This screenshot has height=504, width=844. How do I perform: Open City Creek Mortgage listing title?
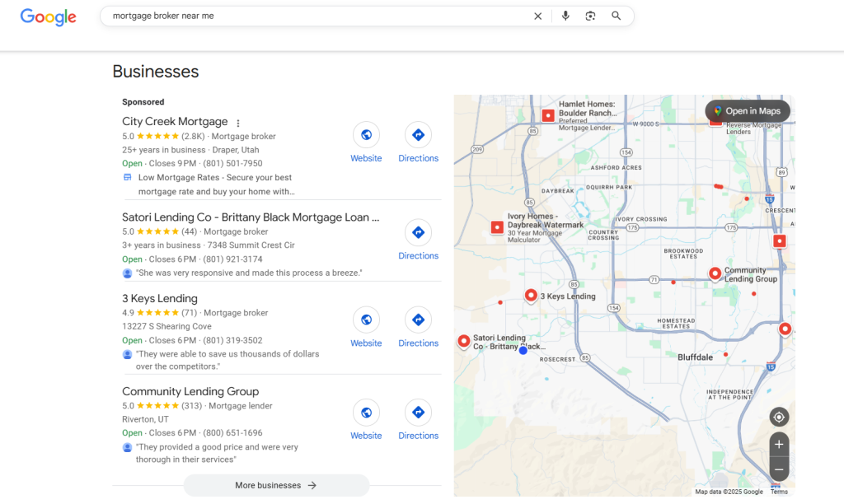click(x=175, y=122)
